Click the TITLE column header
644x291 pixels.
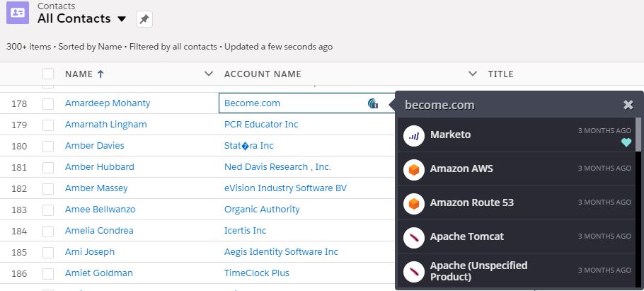click(500, 74)
